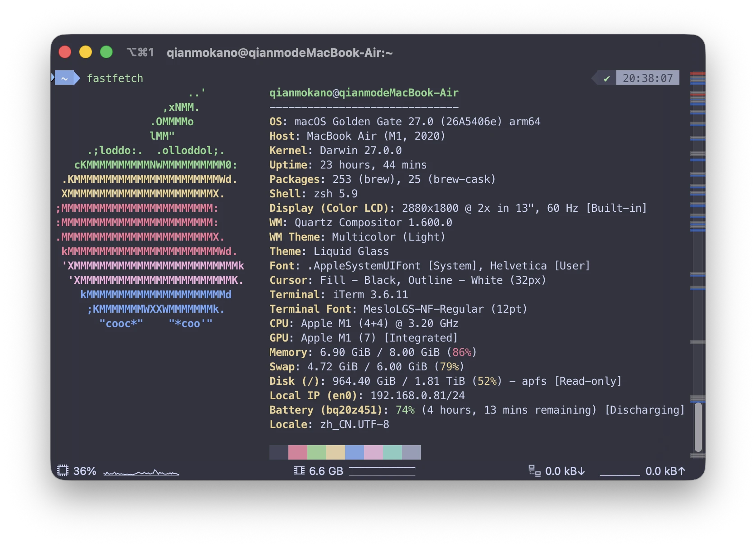The width and height of the screenshot is (756, 547).
Task: Click the pink-red palette swatch
Action: (298, 452)
